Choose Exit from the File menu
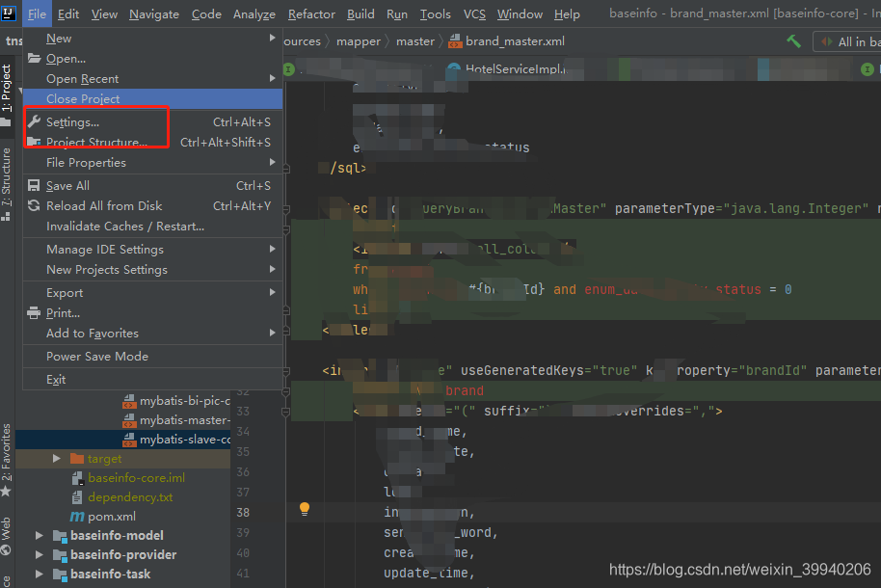 (x=152, y=380)
